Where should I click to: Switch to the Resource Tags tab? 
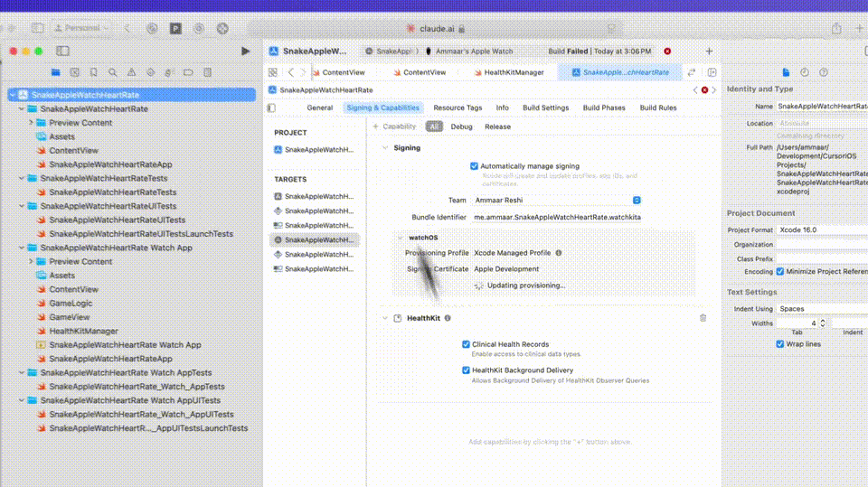(x=458, y=108)
